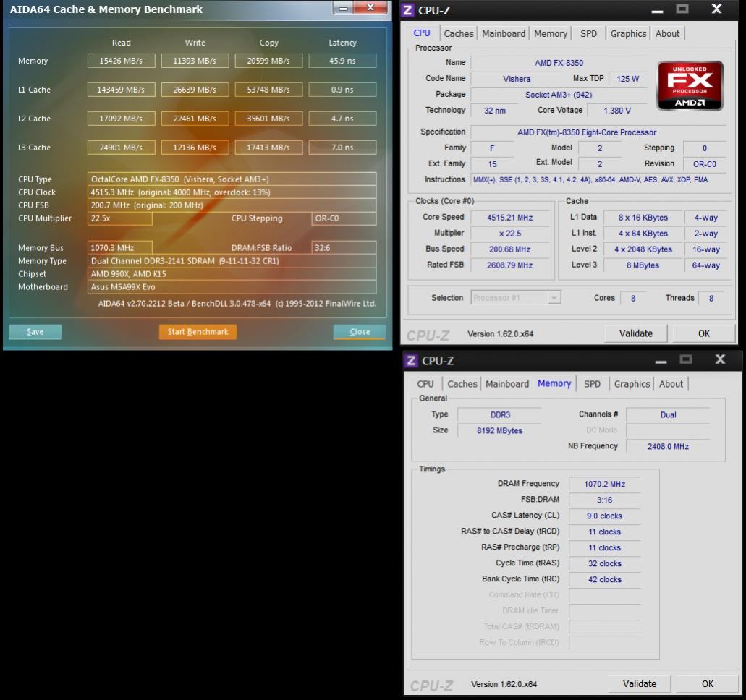Select SPD tab in top CPU-Z window
Screen dimensions: 746x700
(588, 34)
